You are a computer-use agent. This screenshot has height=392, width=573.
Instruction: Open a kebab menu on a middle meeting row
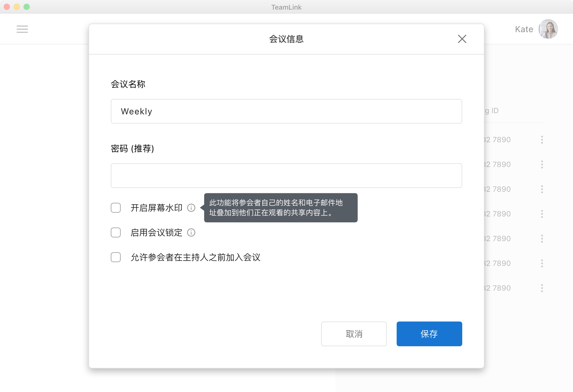point(542,214)
